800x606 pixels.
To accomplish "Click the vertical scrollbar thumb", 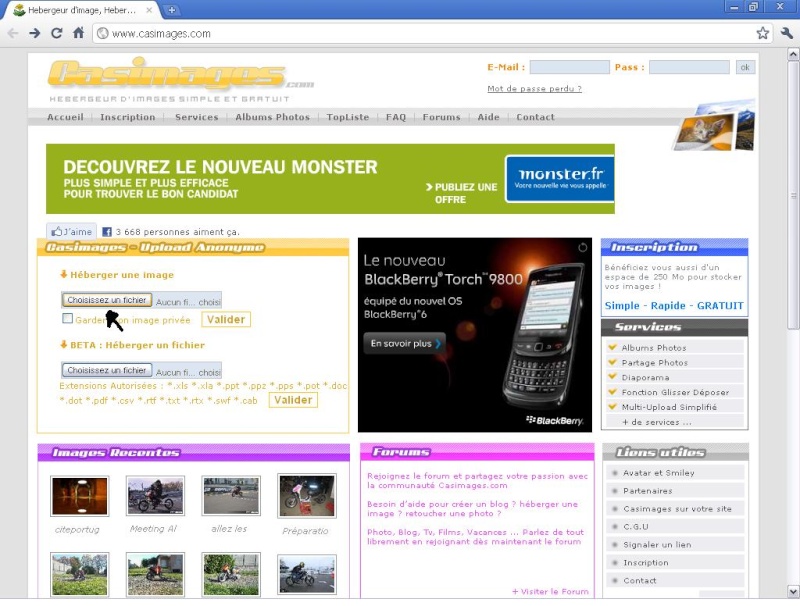I will pyautogui.click(x=793, y=195).
